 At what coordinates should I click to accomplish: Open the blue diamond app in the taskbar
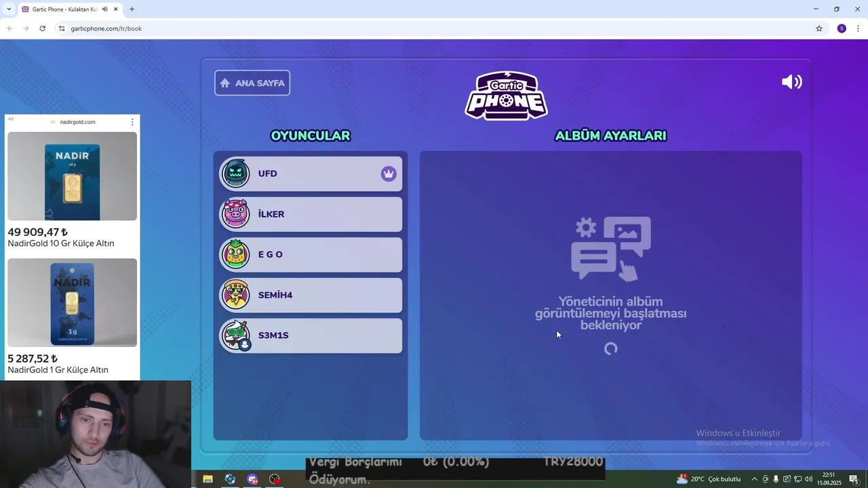(230, 479)
